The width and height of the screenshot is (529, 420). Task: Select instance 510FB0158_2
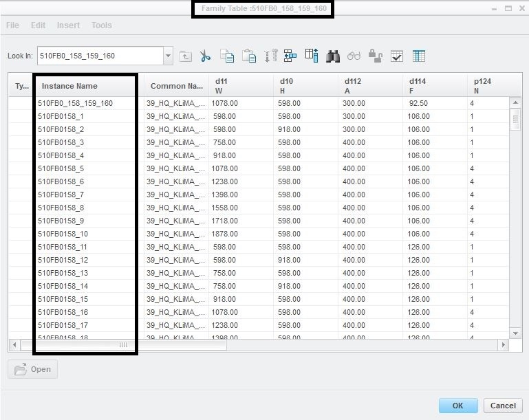click(x=61, y=129)
